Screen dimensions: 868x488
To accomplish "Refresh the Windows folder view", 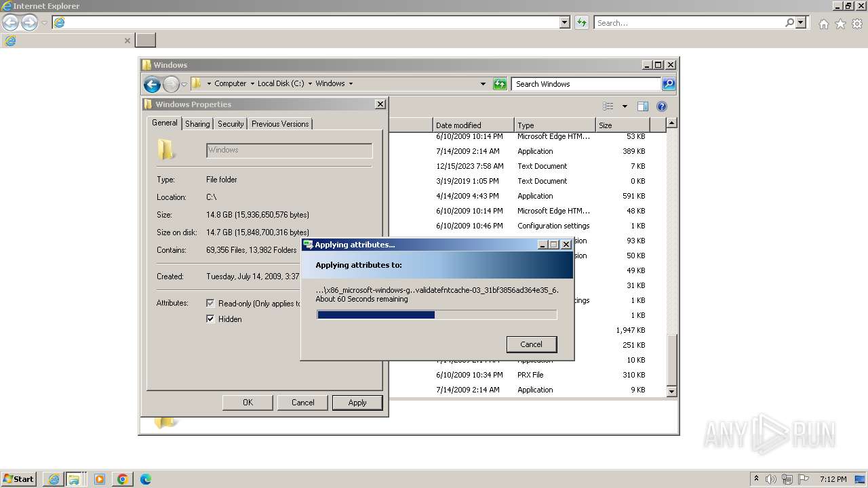I will coord(500,84).
